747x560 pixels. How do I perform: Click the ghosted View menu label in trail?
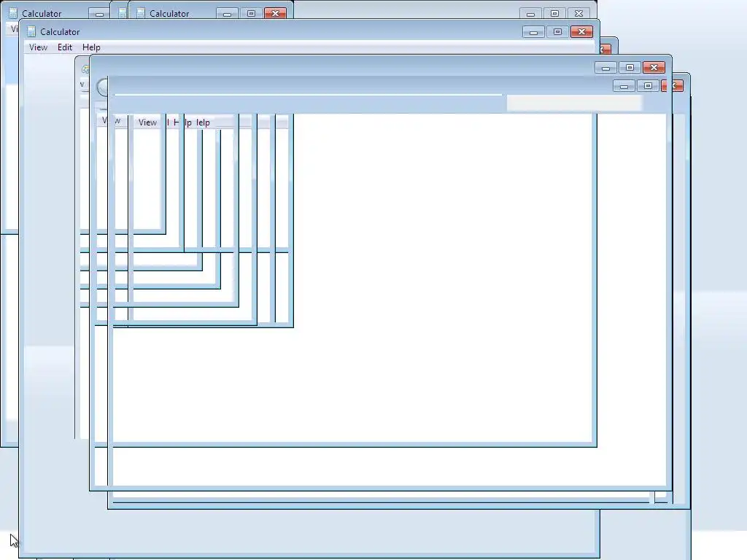(x=147, y=122)
